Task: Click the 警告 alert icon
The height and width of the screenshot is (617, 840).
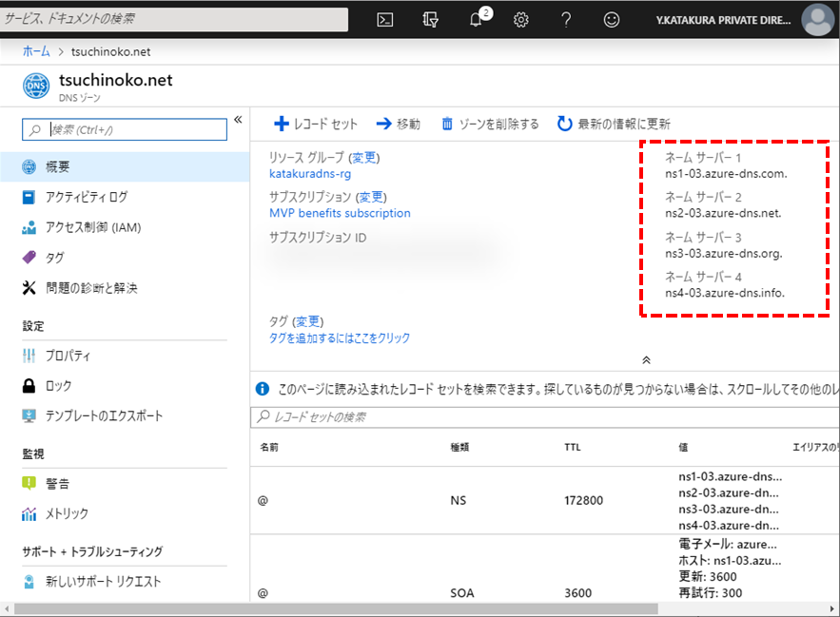Action: point(29,484)
